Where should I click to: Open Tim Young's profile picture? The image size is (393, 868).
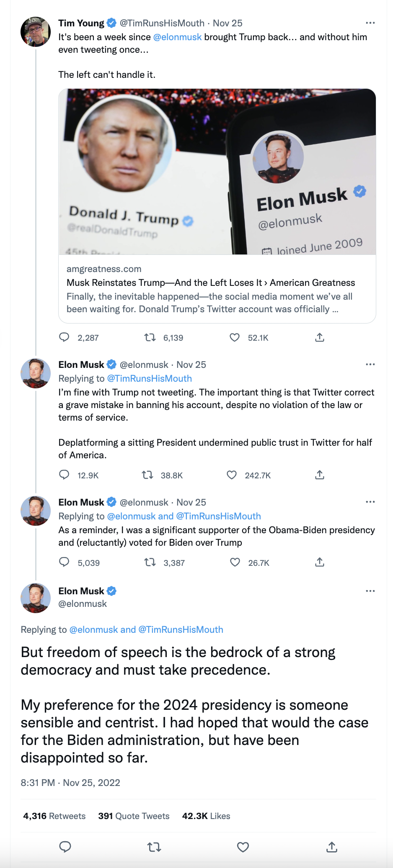[36, 32]
